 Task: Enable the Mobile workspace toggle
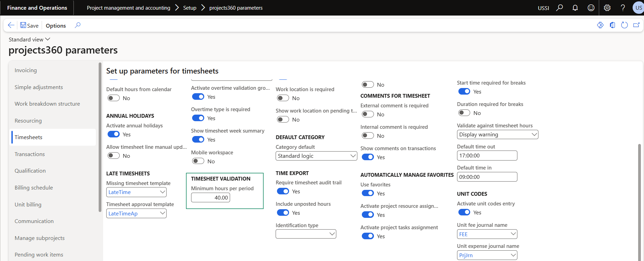tap(198, 161)
